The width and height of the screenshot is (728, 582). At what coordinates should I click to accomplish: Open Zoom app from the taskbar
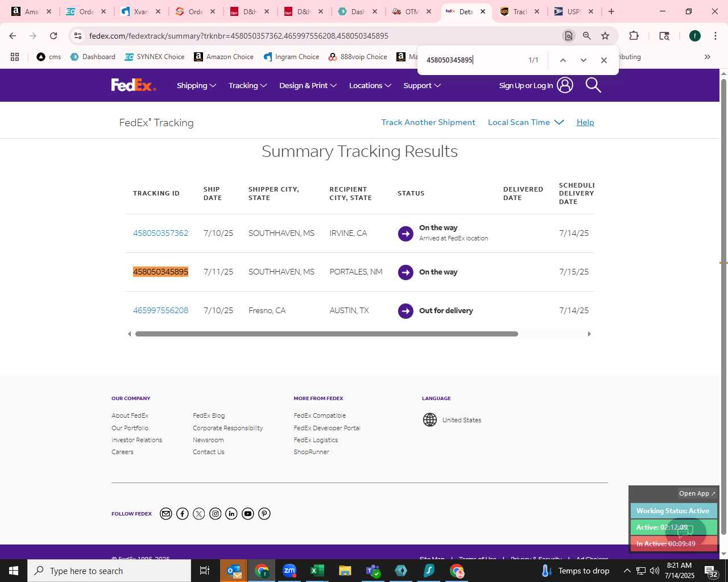[289, 571]
